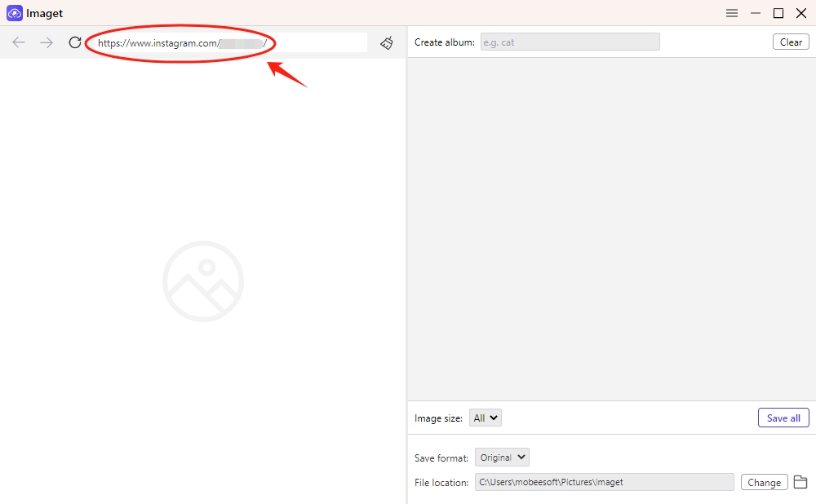Click the broom clean-up icon
This screenshot has width=816, height=504.
[x=387, y=42]
